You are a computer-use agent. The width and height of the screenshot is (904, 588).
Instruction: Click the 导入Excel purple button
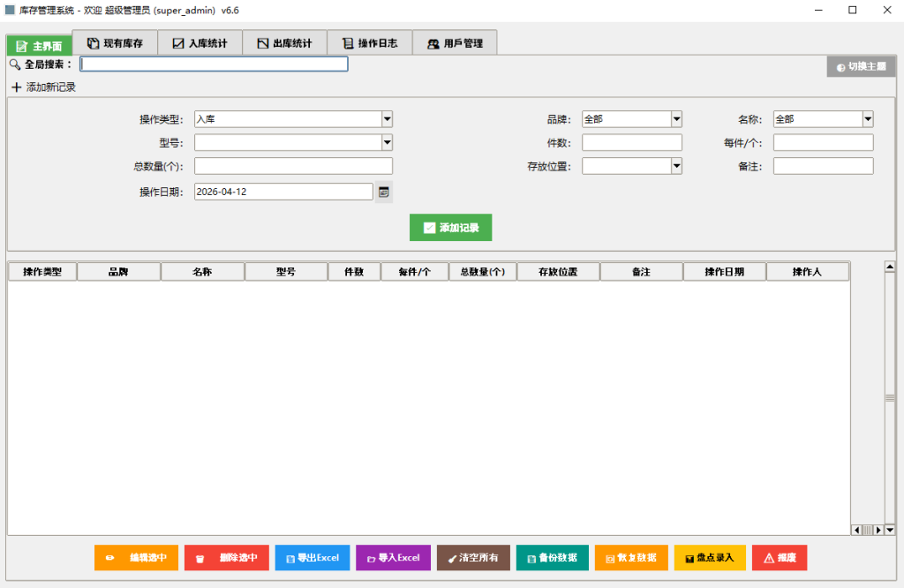click(x=393, y=557)
